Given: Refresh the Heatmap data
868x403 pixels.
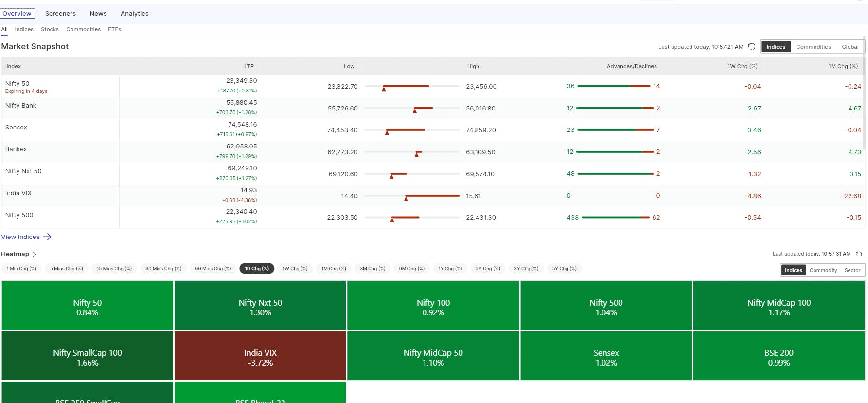Looking at the screenshot, I should pos(859,254).
